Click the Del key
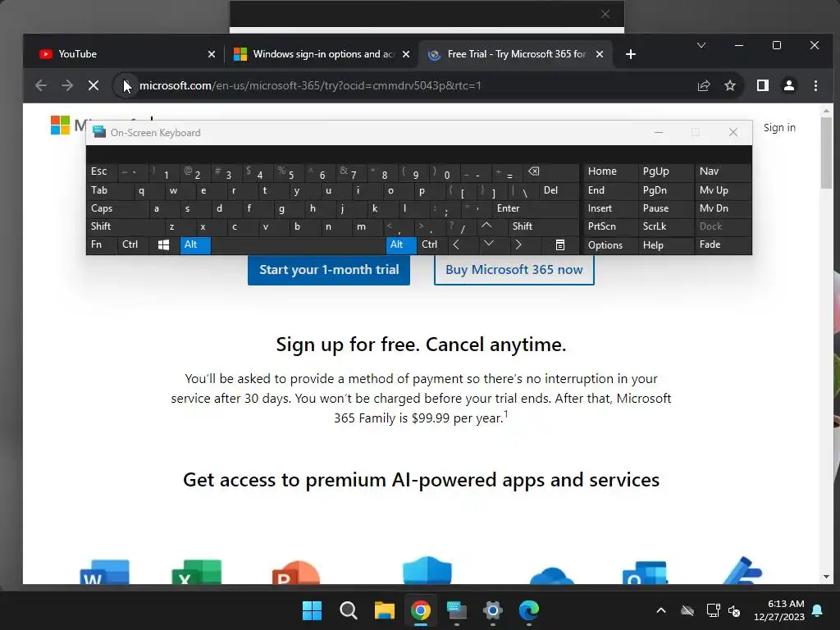 [x=559, y=190]
